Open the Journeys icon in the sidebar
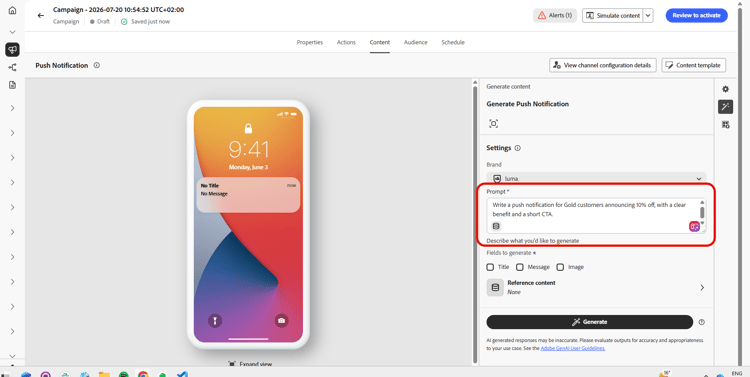The width and height of the screenshot is (750, 377). (x=12, y=67)
